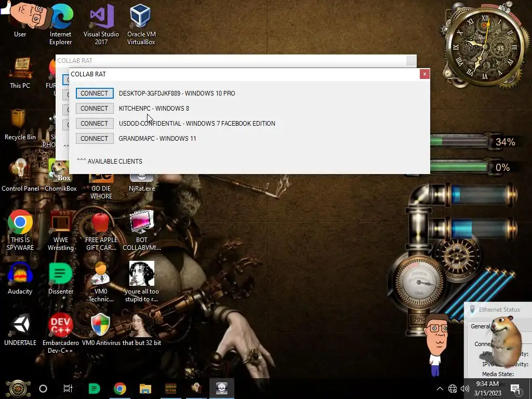
Task: Open the Recycle Bin icon
Action: tap(20, 125)
